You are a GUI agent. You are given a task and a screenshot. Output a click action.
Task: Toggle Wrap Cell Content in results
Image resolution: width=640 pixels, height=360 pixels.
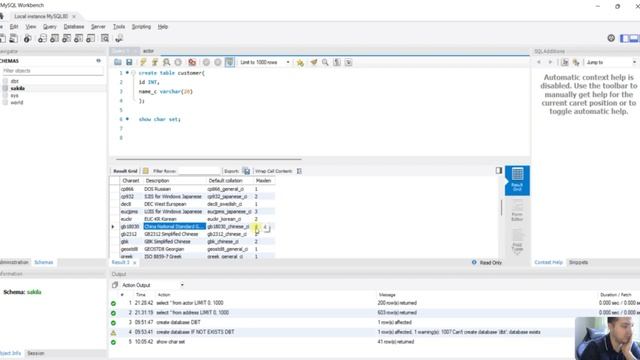(299, 171)
